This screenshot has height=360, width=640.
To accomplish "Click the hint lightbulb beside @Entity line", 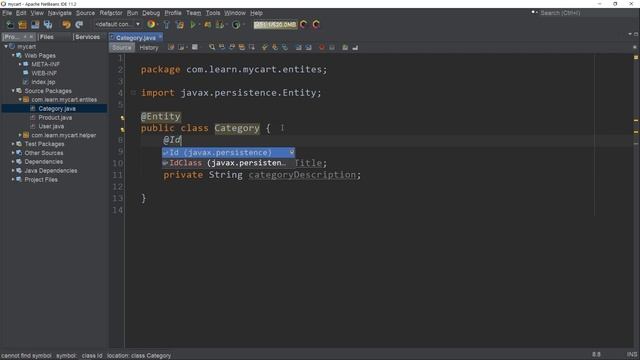I will [122, 118].
